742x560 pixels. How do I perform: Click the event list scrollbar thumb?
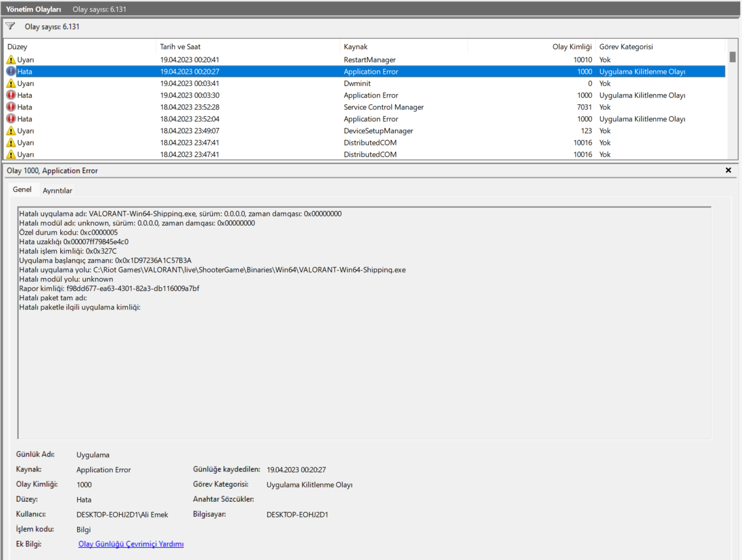[x=732, y=57]
